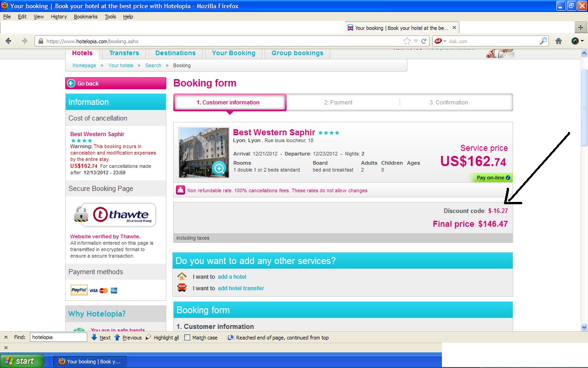Click the vertical page scrollbar thumb
The image size is (588, 368).
pos(584,108)
